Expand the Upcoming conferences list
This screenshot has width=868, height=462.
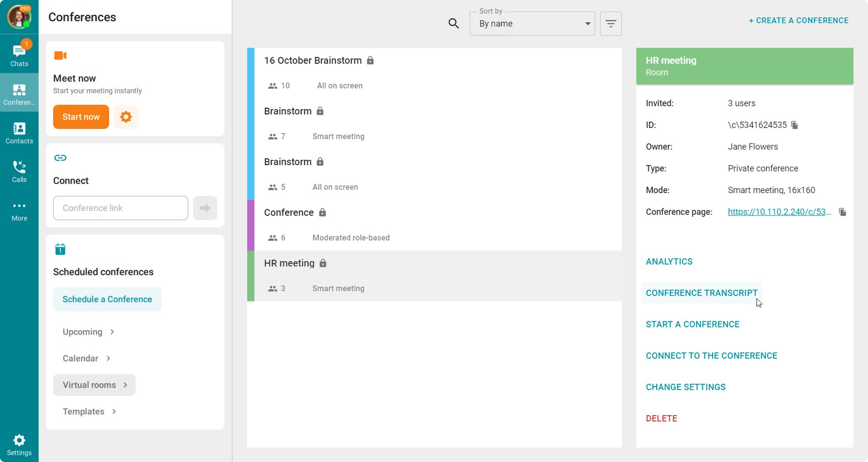[x=88, y=332]
